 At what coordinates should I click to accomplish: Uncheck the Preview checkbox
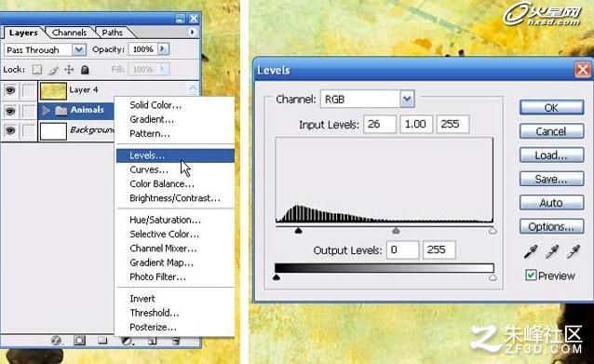point(531,275)
